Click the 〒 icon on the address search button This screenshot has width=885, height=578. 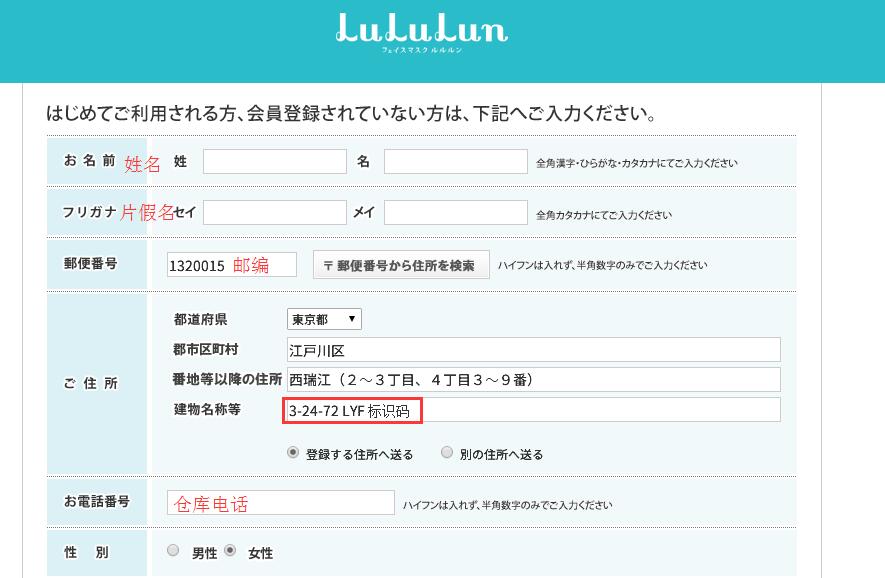click(x=327, y=266)
